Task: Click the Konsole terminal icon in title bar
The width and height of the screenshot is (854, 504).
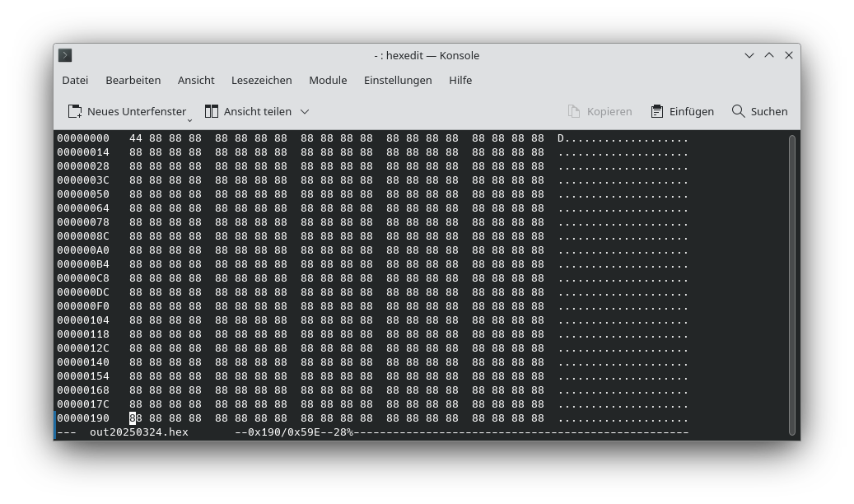Action: (65, 55)
